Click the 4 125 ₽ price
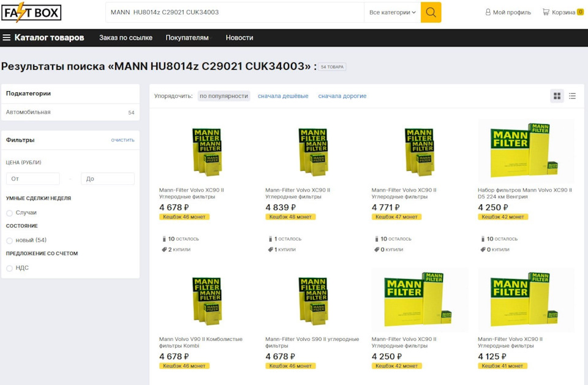Image resolution: width=588 pixels, height=385 pixels. coord(492,356)
